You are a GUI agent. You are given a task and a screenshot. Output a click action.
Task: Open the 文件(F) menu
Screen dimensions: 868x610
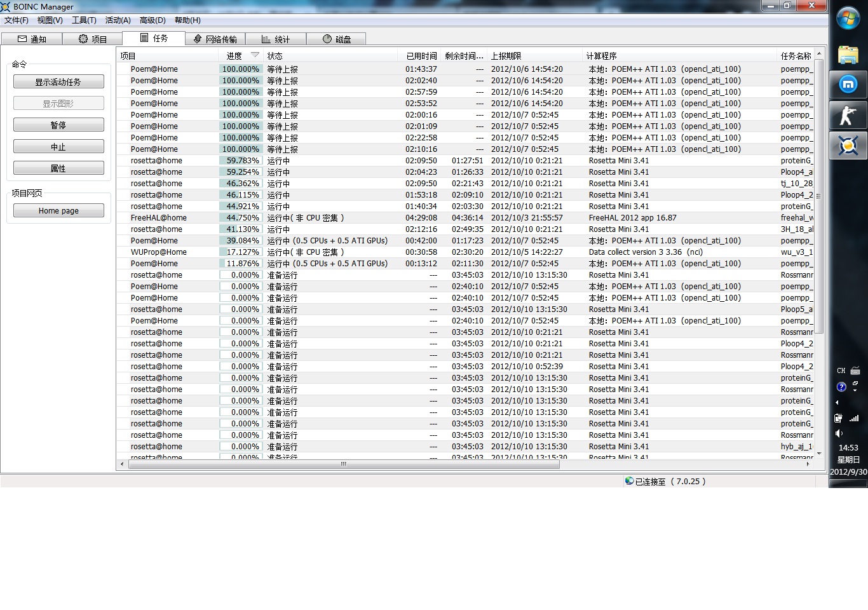point(17,20)
